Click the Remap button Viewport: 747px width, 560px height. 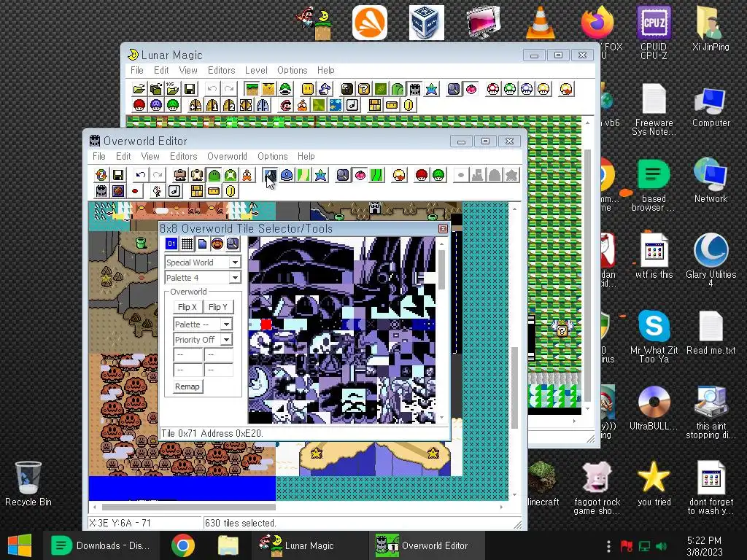click(x=187, y=386)
